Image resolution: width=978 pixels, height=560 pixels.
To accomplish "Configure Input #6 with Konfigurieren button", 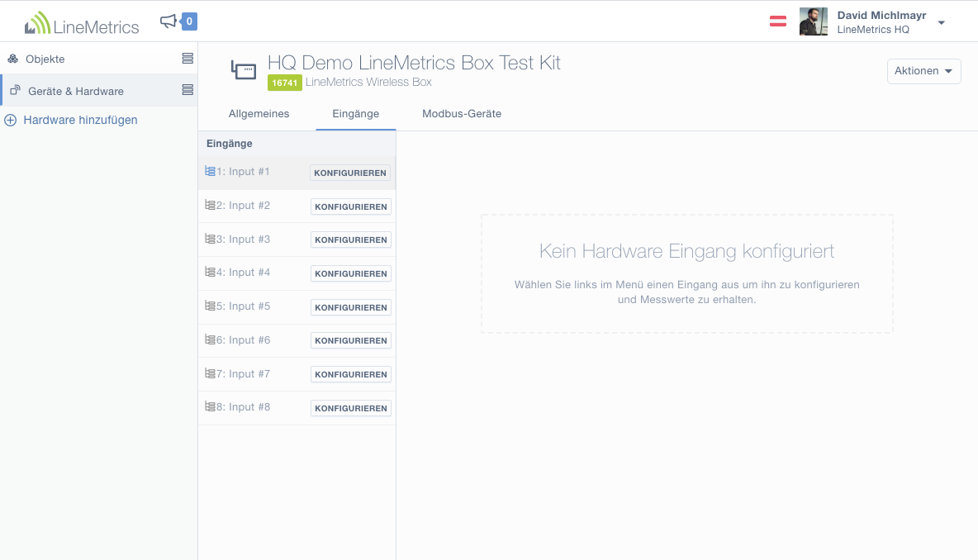I will (351, 340).
